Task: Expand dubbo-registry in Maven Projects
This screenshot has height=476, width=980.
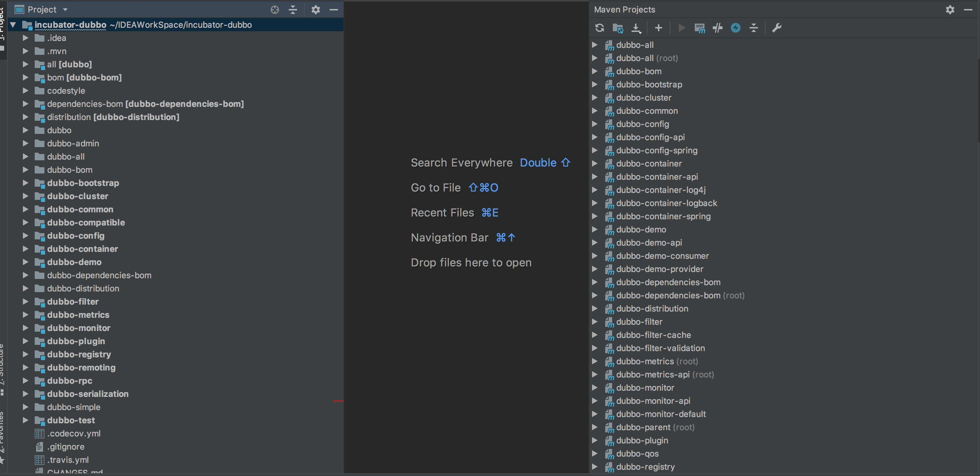Action: (594, 467)
